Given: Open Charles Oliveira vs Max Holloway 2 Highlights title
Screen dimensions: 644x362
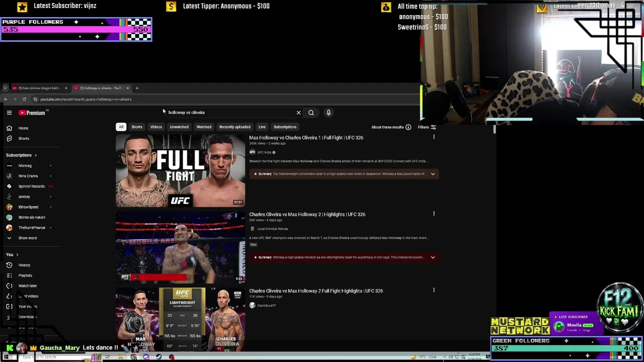Looking at the screenshot, I should 307,214.
